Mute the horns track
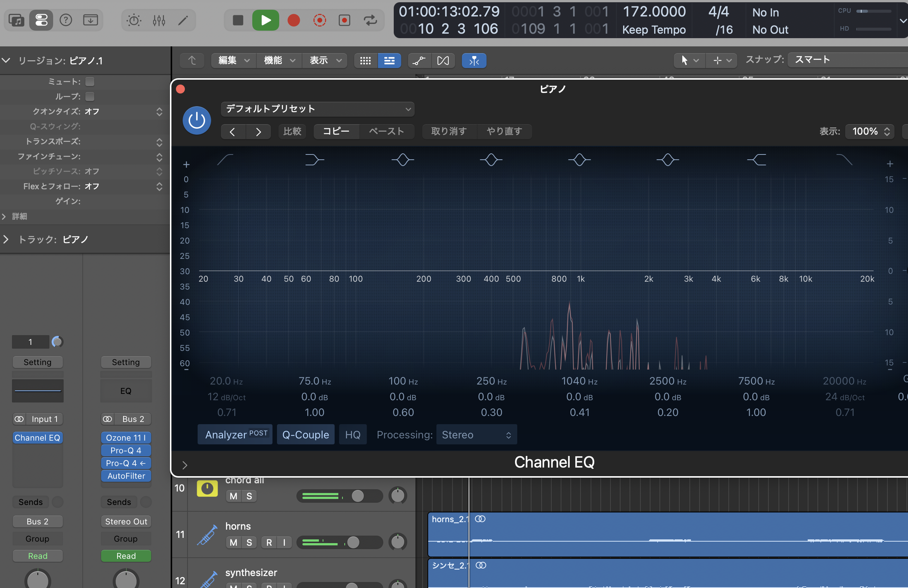Screen dimensions: 908x588 point(234,542)
